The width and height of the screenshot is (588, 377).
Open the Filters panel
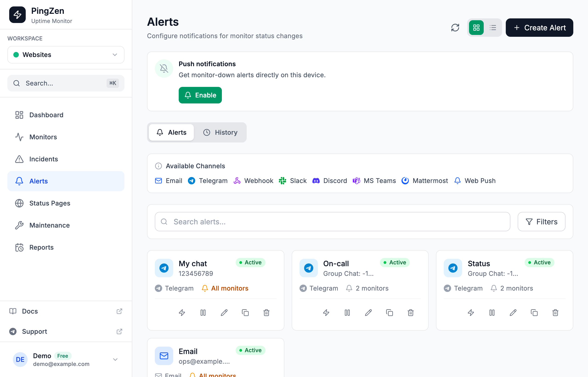point(541,221)
